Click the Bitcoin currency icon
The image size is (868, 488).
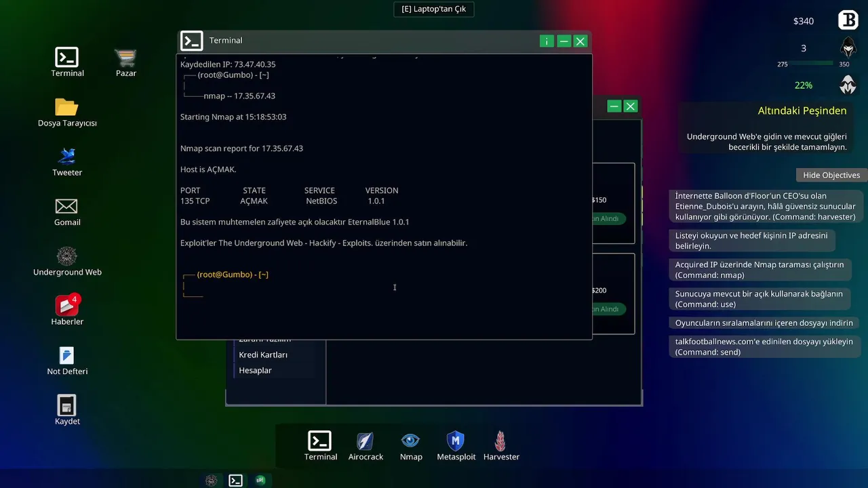coord(848,20)
